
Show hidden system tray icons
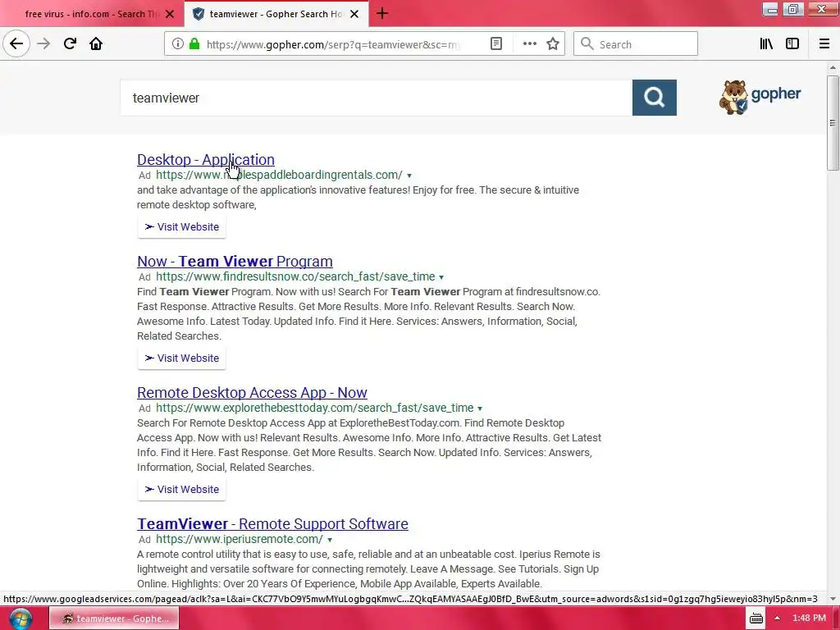click(777, 619)
